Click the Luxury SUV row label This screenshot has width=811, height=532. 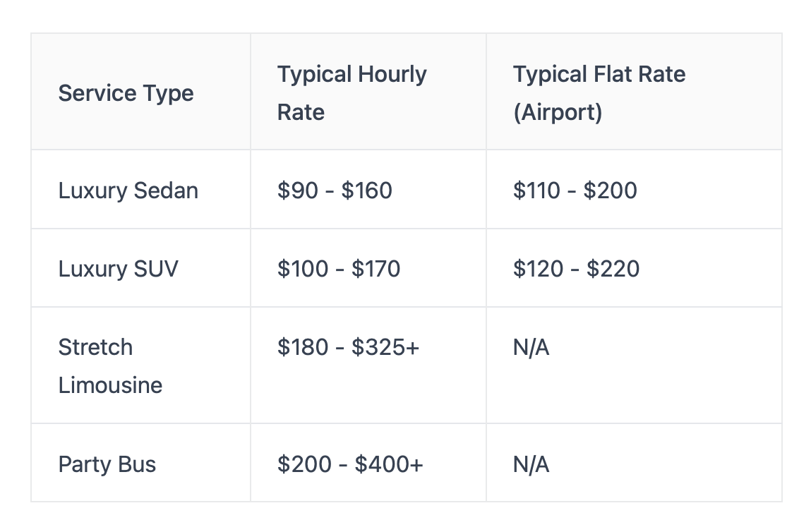(118, 269)
